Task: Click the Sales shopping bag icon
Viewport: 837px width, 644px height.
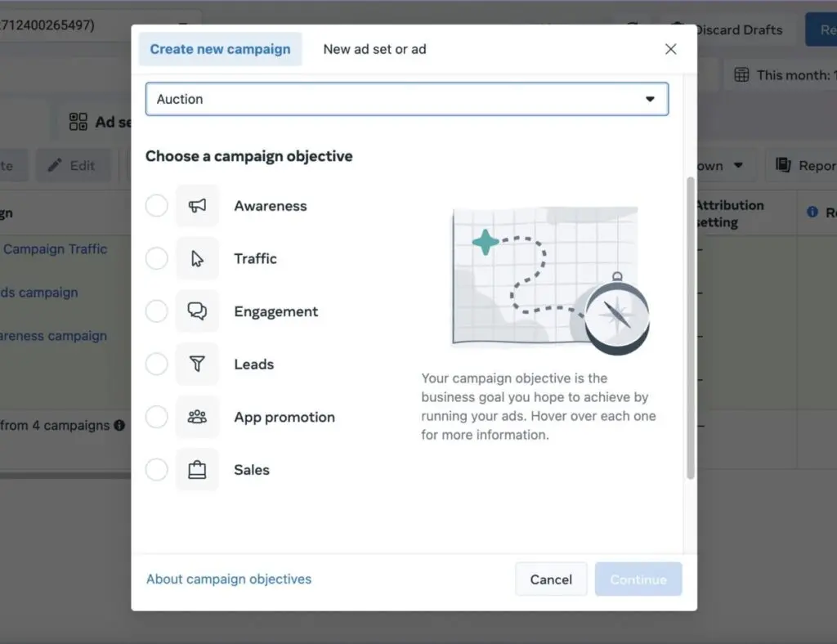Action: [x=197, y=470]
